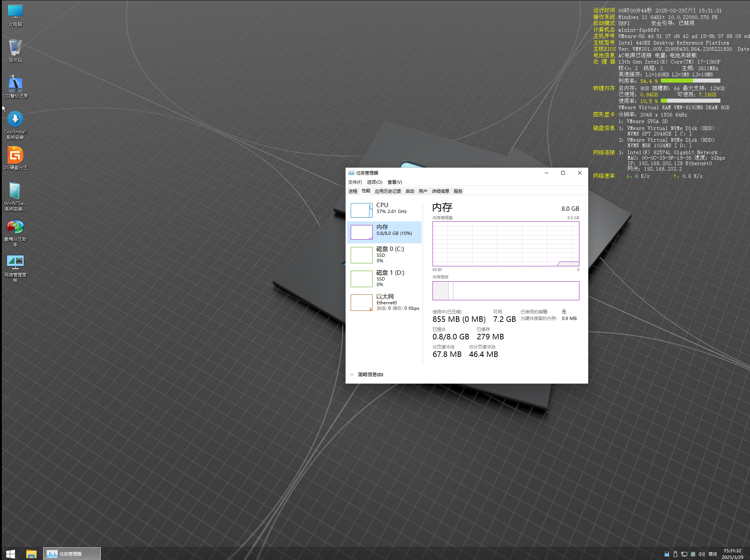
Task: Click the Windows Start button
Action: tap(11, 554)
